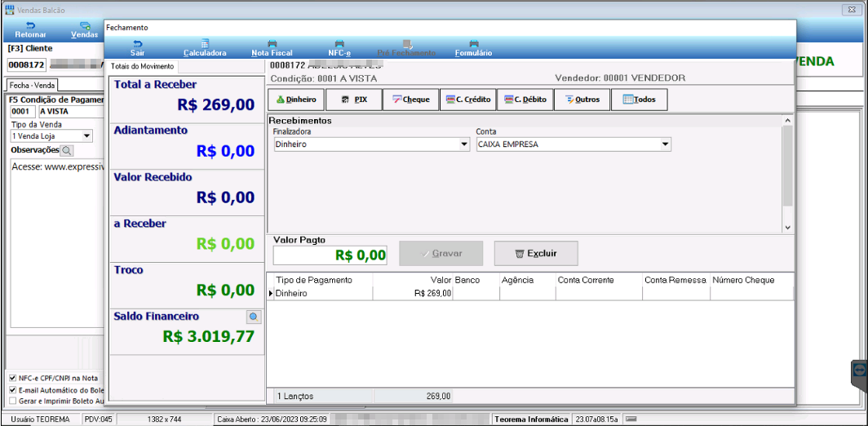Screen dimensions: 868x426
Task: Click Retornar in Vendas Balcão window
Action: [30, 30]
